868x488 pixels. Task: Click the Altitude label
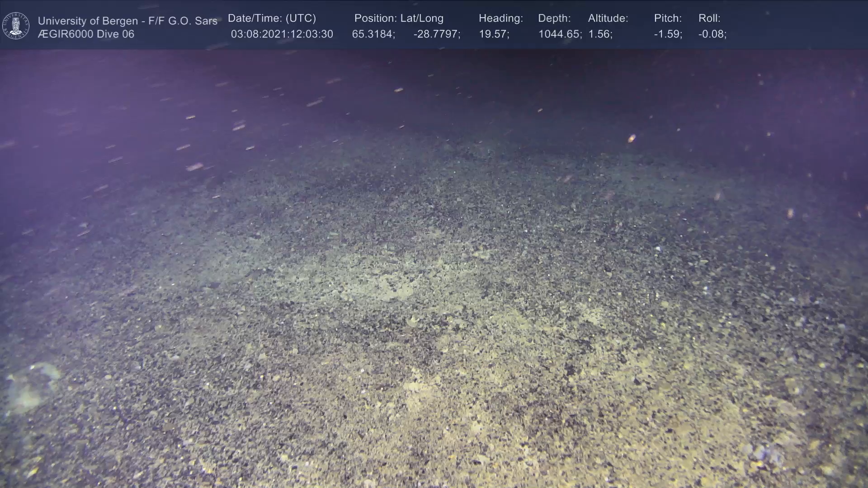[608, 19]
